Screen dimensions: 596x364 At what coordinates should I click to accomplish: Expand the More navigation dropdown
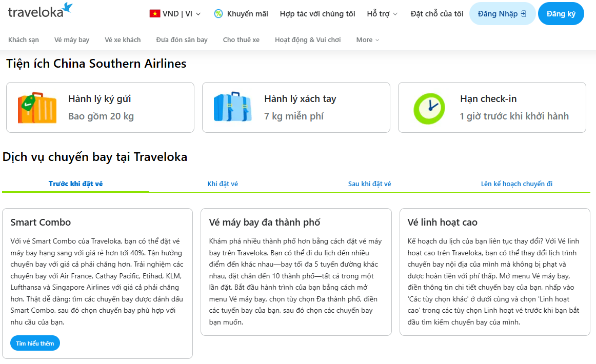click(368, 40)
